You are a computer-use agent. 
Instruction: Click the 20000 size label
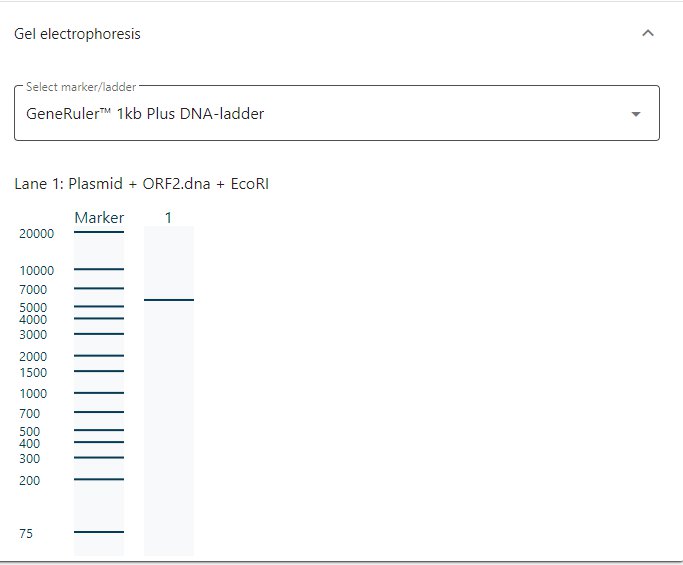point(37,234)
